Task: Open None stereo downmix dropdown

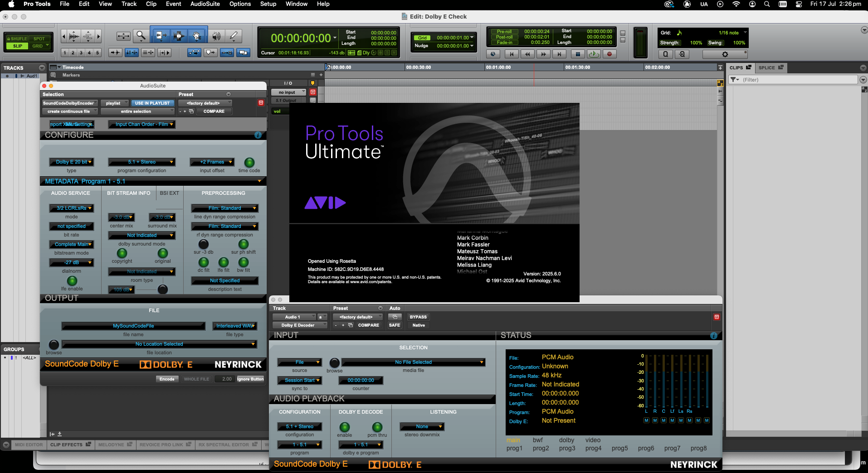Action: pos(422,427)
